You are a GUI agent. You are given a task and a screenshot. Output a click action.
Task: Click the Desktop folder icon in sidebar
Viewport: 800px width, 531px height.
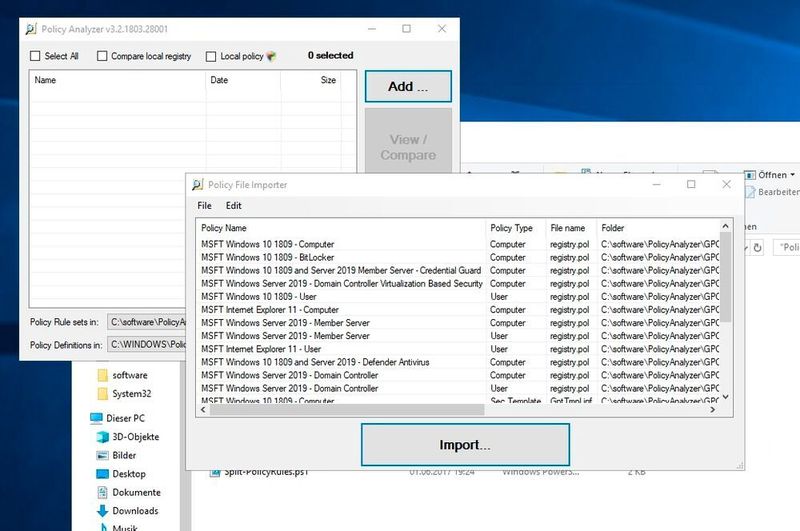(103, 474)
